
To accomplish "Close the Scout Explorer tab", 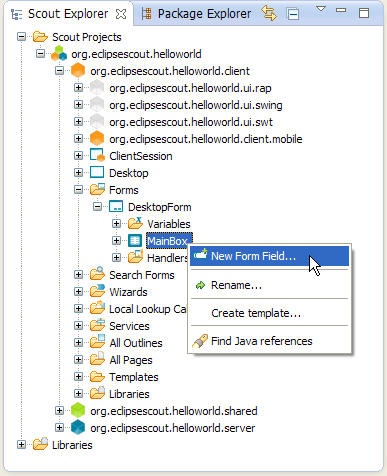I will pyautogui.click(x=121, y=14).
